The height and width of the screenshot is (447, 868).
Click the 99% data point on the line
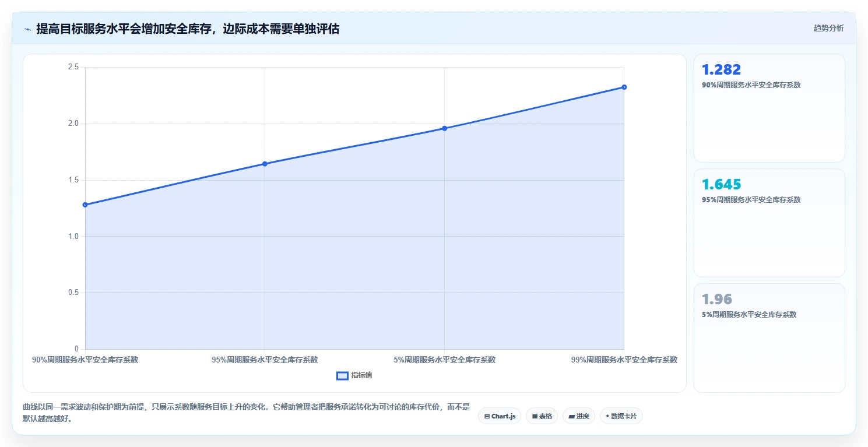pyautogui.click(x=624, y=87)
